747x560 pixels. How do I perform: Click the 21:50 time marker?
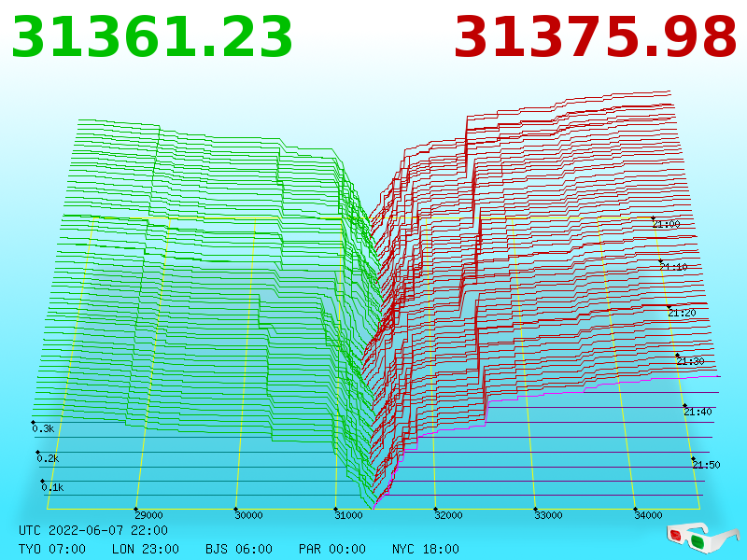pos(707,465)
